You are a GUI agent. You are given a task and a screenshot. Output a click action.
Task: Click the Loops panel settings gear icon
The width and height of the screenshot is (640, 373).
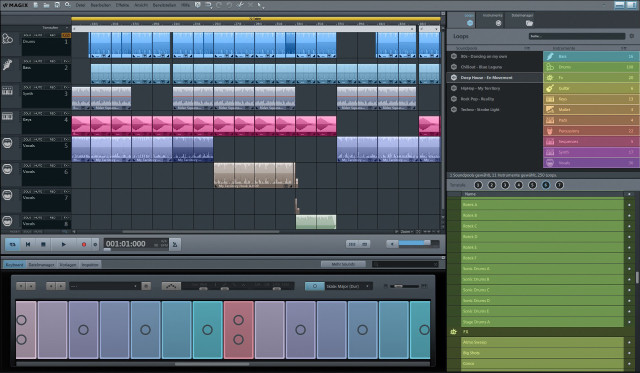click(631, 36)
